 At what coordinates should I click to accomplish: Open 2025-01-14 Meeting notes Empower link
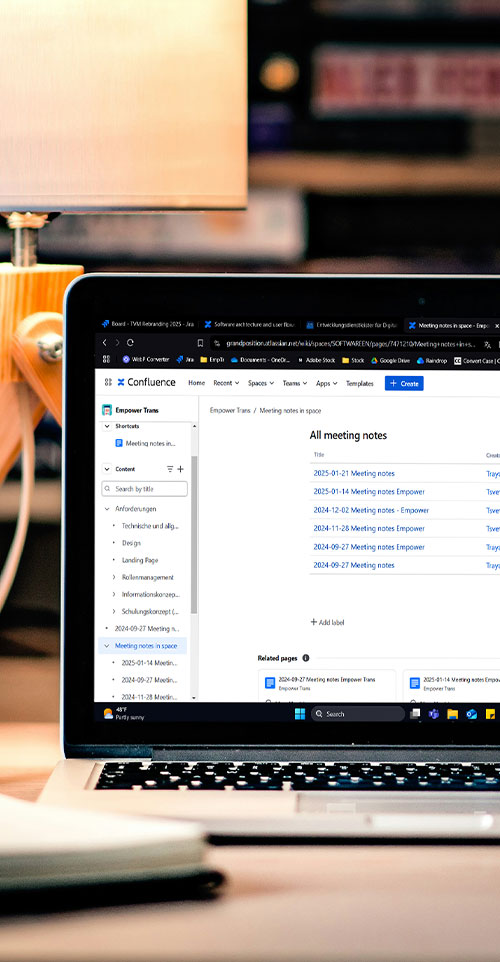point(369,491)
